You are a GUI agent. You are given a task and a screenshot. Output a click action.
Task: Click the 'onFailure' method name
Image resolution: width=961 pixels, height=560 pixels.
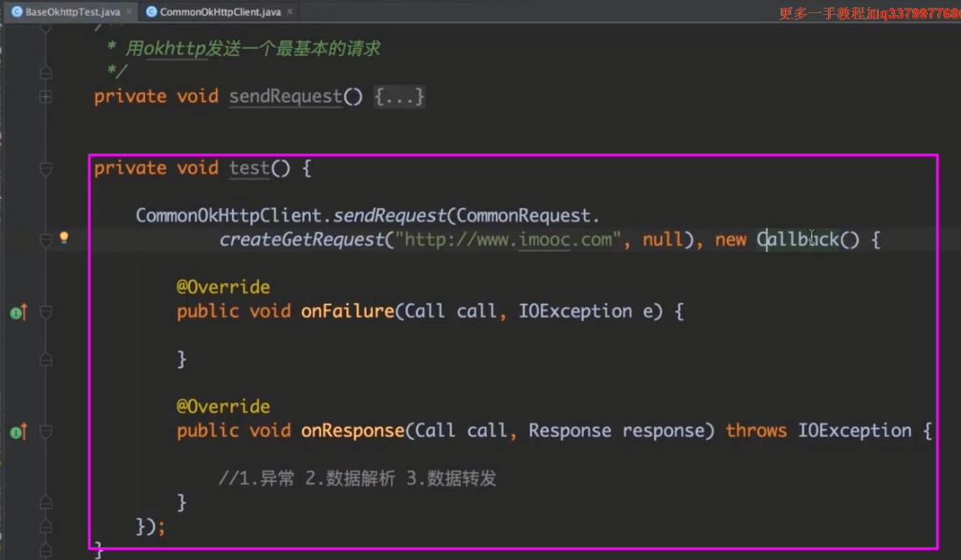[x=347, y=311]
